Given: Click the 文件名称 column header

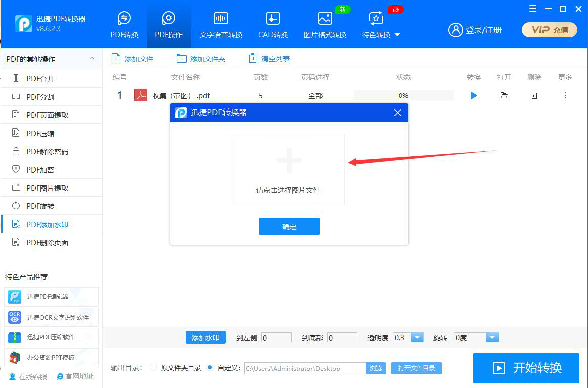Looking at the screenshot, I should coord(185,77).
